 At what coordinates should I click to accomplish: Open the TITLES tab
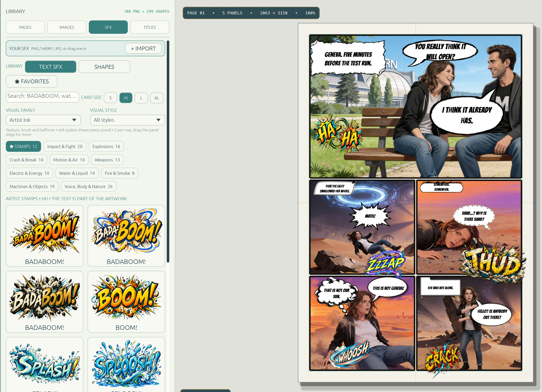coord(150,27)
